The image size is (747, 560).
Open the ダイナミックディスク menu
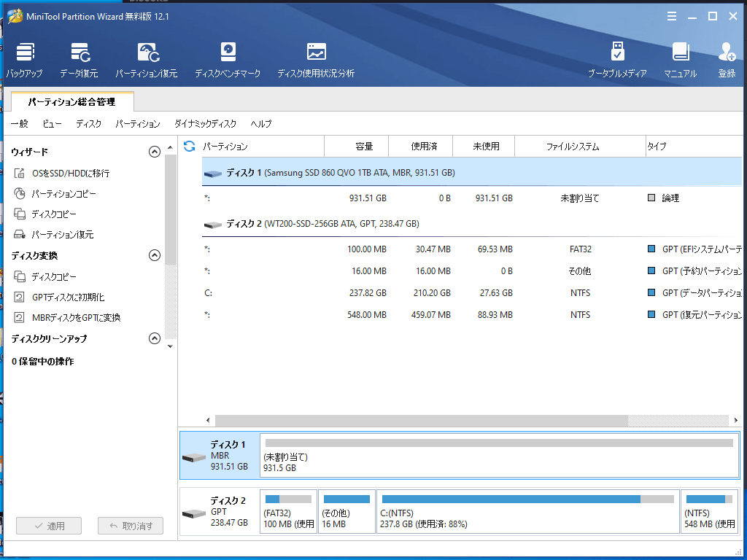205,124
